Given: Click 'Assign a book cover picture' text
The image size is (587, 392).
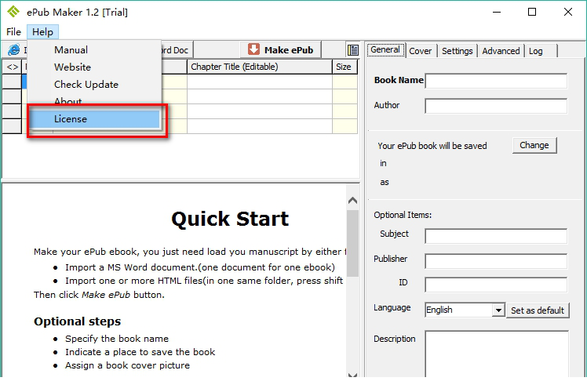Looking at the screenshot, I should [127, 365].
